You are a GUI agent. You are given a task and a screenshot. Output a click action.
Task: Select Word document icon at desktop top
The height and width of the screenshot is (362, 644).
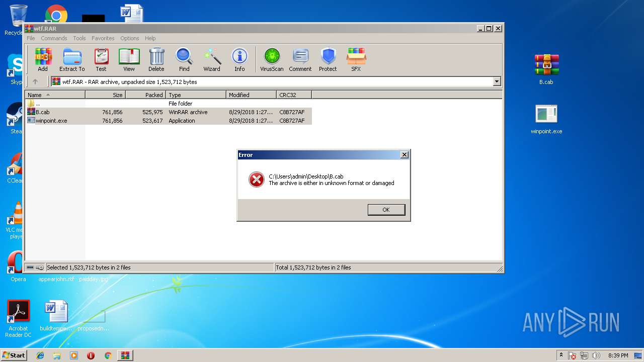pyautogui.click(x=132, y=14)
